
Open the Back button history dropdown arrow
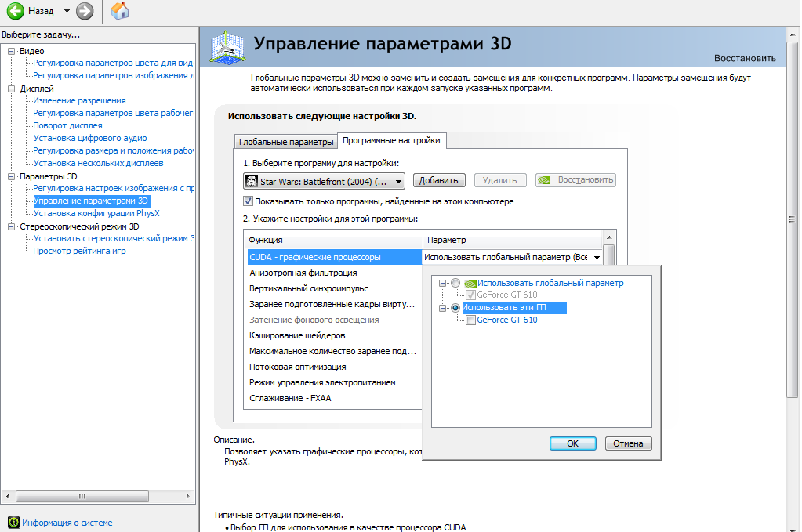point(67,12)
